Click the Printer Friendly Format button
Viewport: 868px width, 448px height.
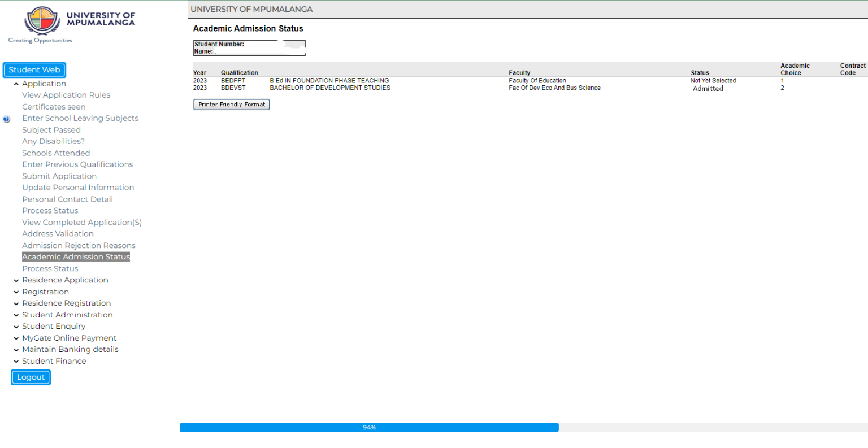(x=232, y=105)
